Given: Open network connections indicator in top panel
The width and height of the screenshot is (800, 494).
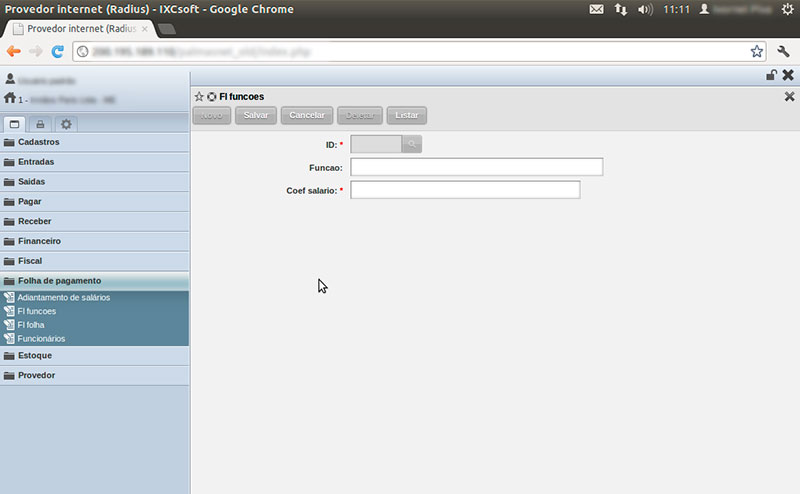Looking at the screenshot, I should point(620,9).
